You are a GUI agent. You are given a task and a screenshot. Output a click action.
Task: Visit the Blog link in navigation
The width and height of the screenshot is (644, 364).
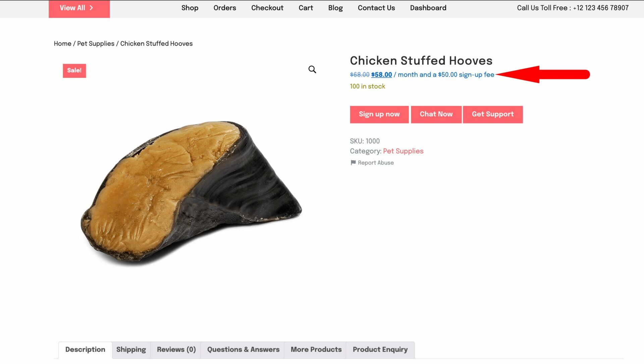point(335,8)
